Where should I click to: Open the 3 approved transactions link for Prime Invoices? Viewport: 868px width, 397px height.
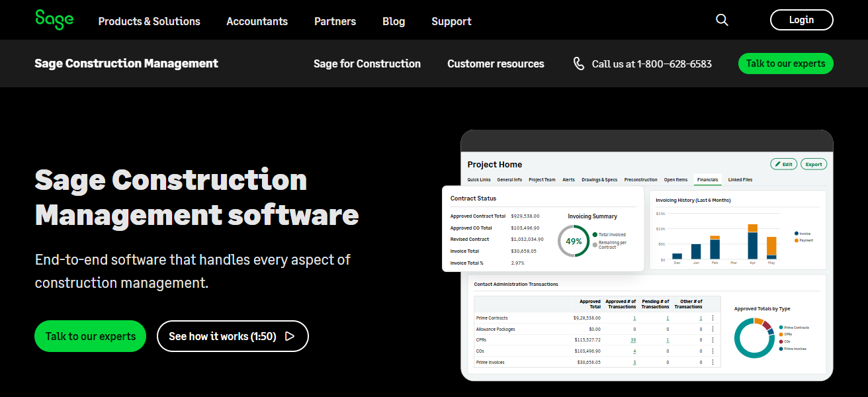(634, 362)
